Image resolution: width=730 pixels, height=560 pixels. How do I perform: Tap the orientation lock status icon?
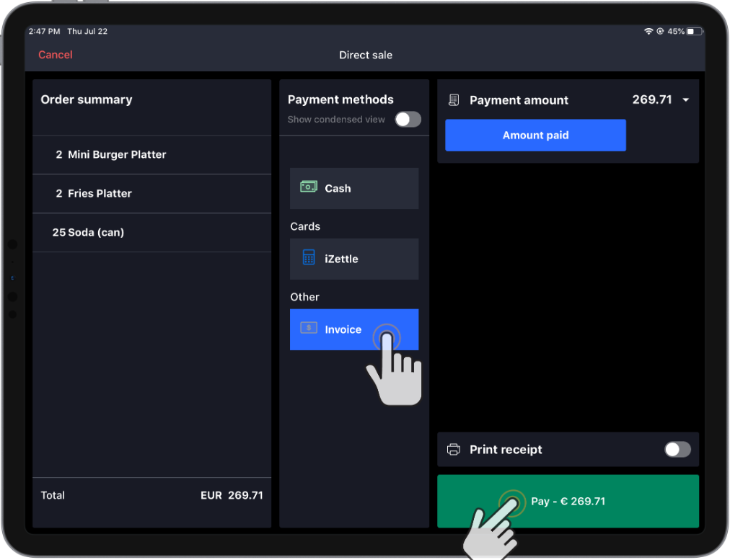click(659, 32)
